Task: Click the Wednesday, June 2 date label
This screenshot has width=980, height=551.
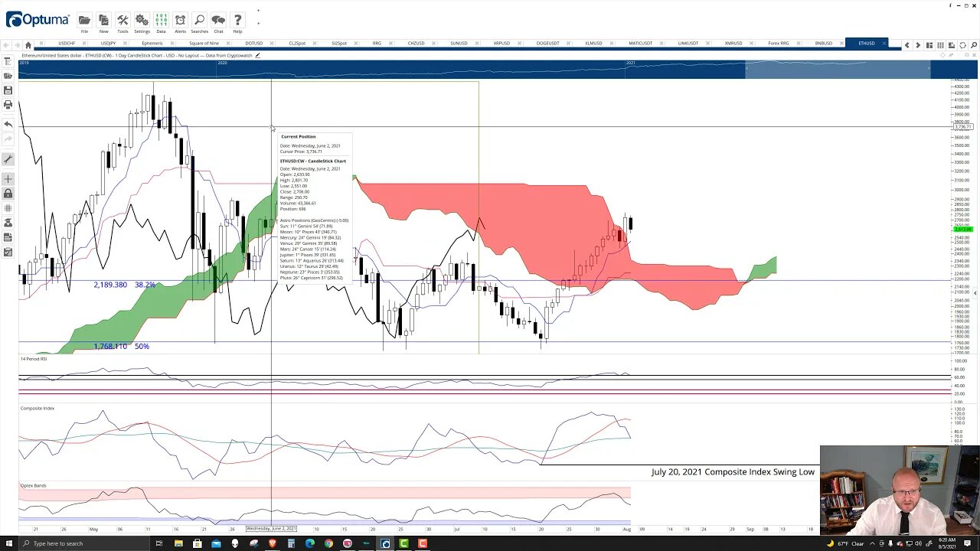Action: [x=271, y=529]
